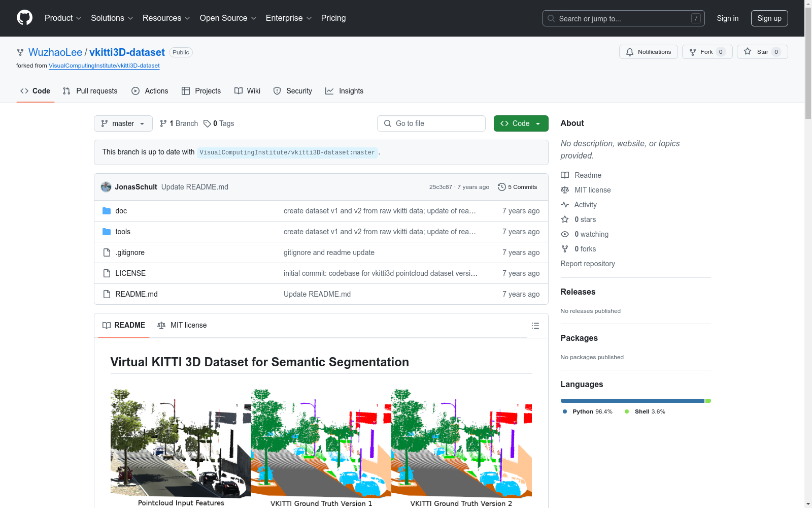Click the .gitignore file icon

click(x=107, y=252)
